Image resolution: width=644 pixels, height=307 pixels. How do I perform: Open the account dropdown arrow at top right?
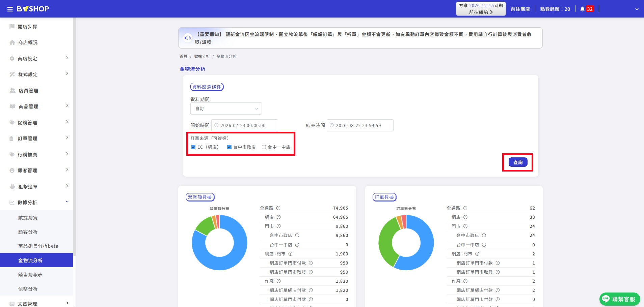click(637, 9)
